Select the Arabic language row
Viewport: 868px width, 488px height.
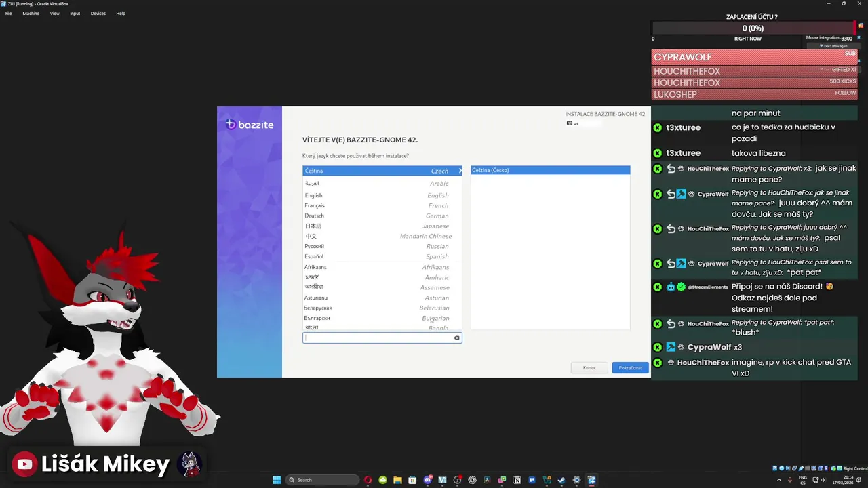382,183
